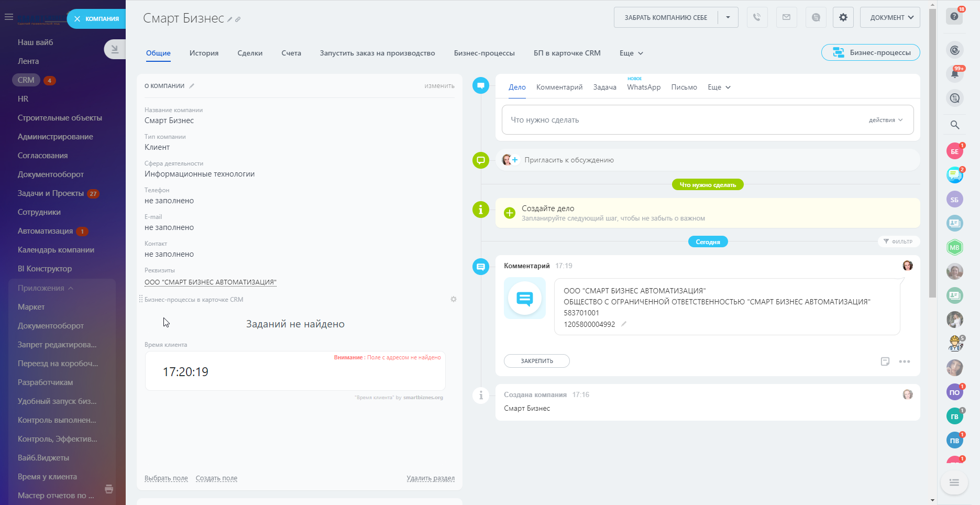Click pencil beside О КОМПАНИИ heading

pos(192,86)
